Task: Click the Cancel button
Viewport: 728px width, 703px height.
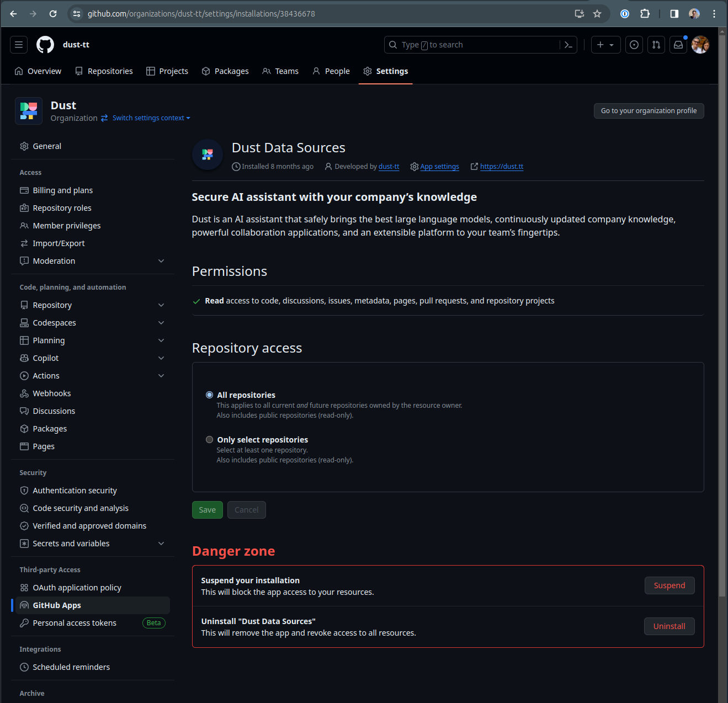Action: (247, 510)
